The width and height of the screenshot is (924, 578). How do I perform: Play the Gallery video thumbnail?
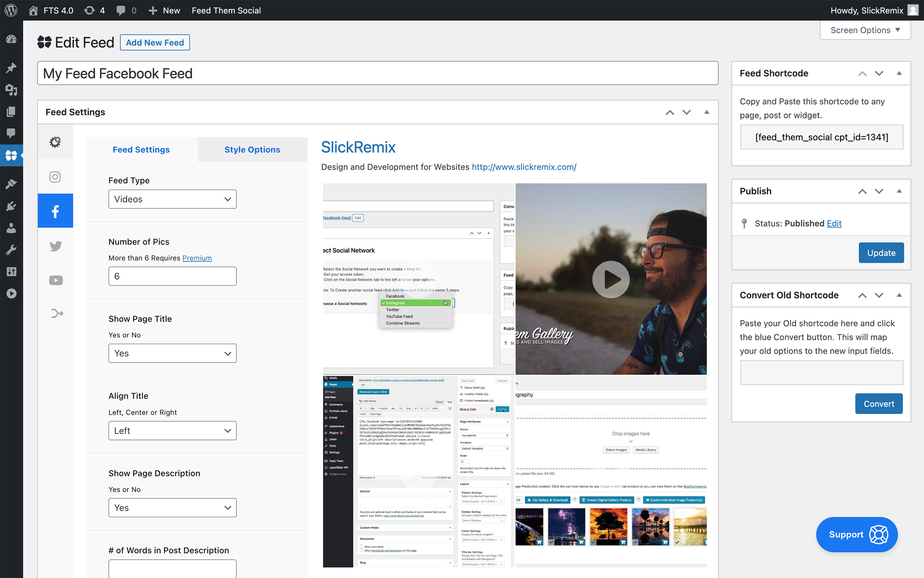pos(611,279)
